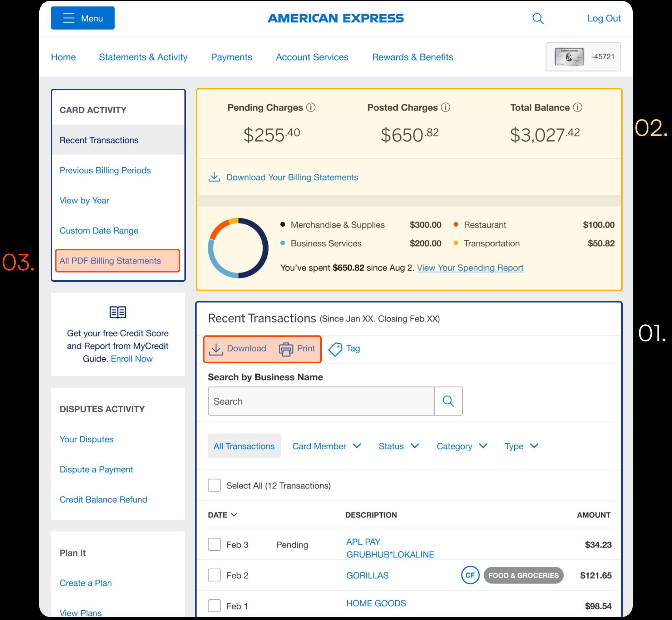This screenshot has height=620, width=672.
Task: Open the Payments tab
Action: pyautogui.click(x=232, y=57)
